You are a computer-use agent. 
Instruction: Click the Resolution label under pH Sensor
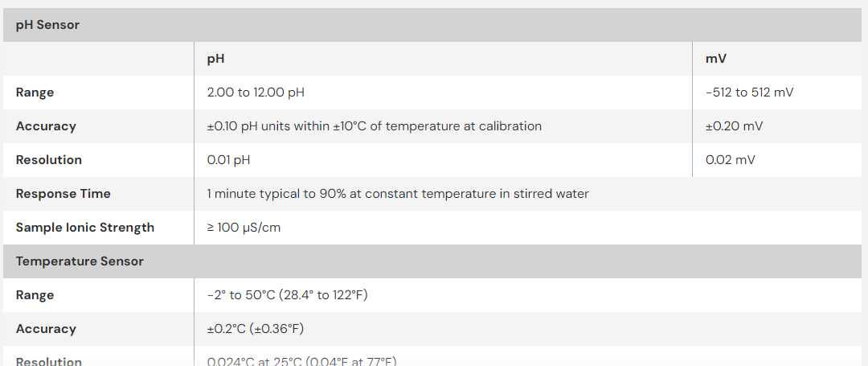[x=49, y=160]
